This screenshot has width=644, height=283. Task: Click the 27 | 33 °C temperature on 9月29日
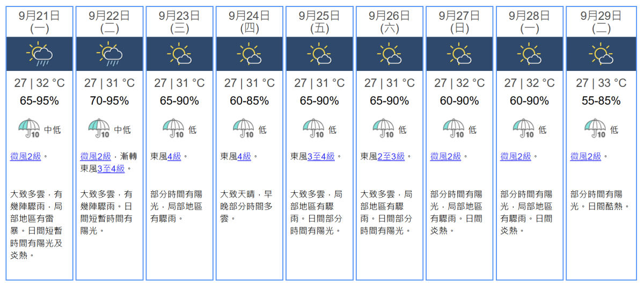601,83
